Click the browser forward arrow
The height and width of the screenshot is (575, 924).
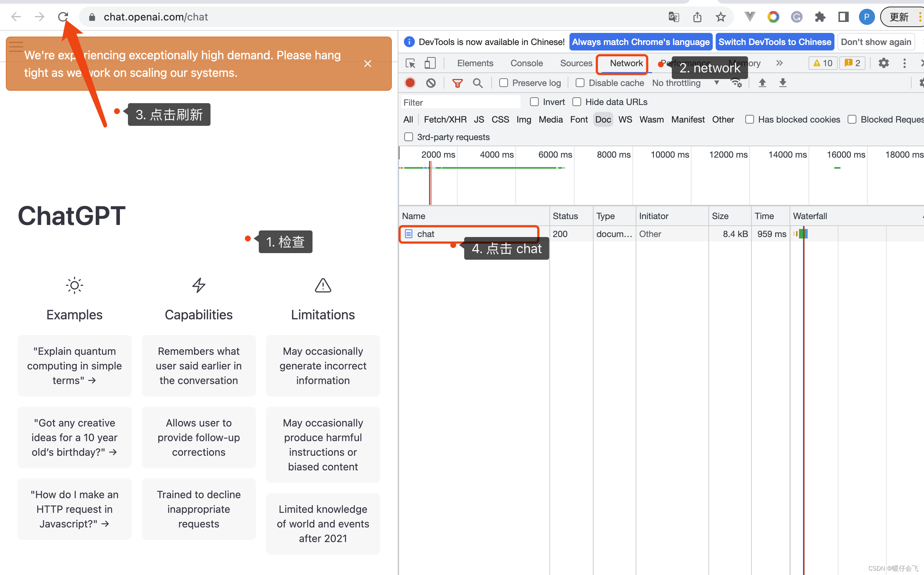pyautogui.click(x=39, y=17)
